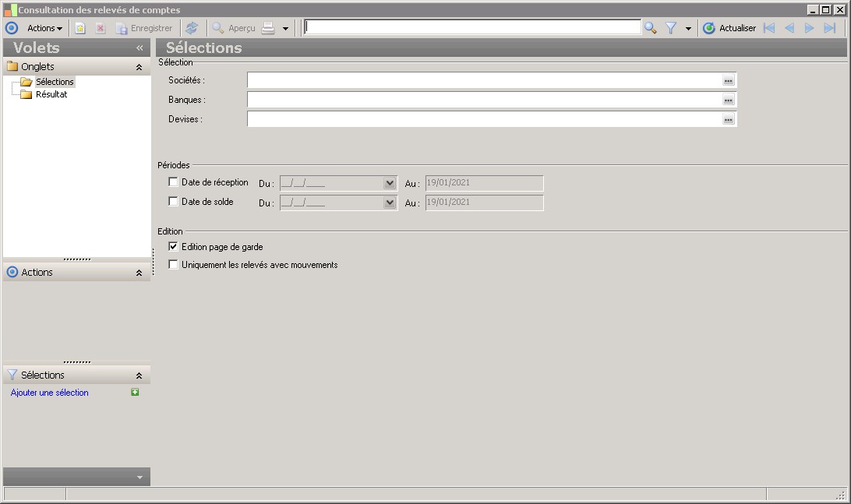The height and width of the screenshot is (504, 851).
Task: Click the blue circle icon beside Actions
Action: tap(12, 28)
